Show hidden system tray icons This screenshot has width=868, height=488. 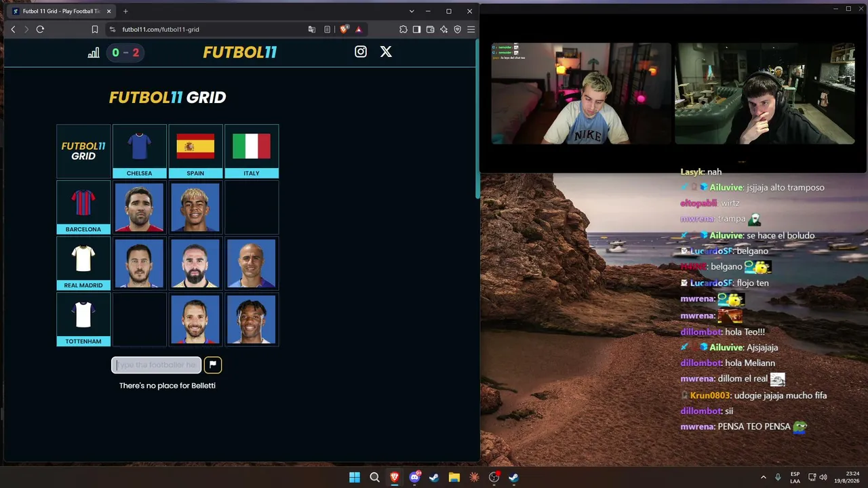point(763,477)
